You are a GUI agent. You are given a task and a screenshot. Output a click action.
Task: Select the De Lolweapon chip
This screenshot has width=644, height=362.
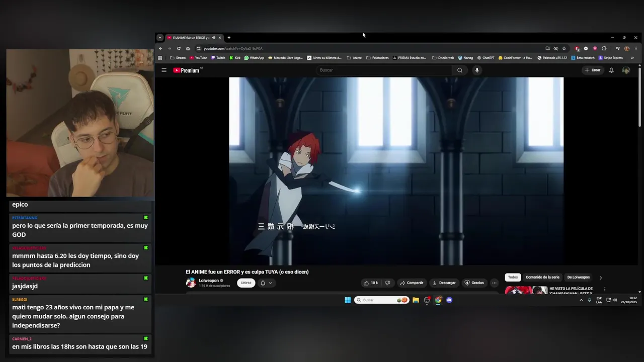point(578,278)
